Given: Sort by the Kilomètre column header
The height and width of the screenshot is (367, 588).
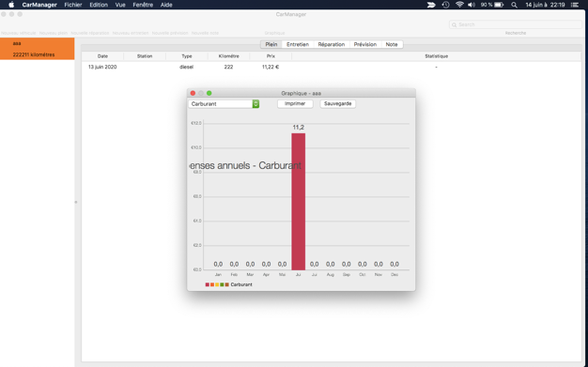Looking at the screenshot, I should coord(229,56).
